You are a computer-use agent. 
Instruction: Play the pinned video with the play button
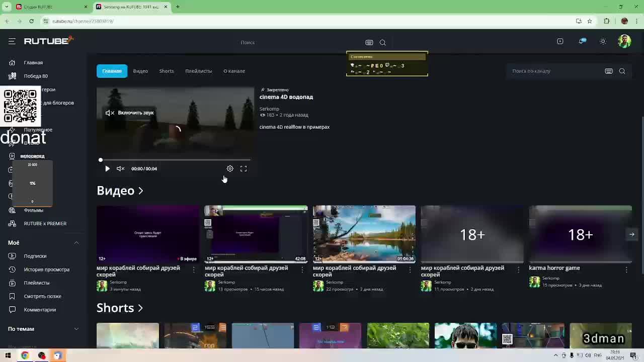pos(107,169)
